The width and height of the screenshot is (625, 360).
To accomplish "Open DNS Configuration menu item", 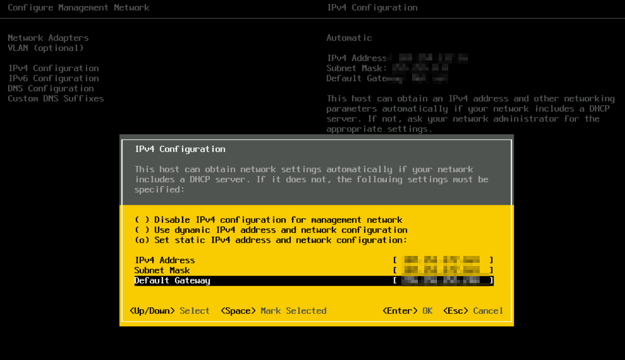I will 51,89.
